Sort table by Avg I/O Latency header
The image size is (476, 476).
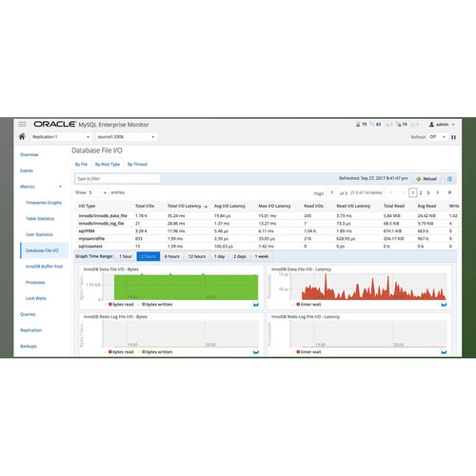pyautogui.click(x=229, y=206)
